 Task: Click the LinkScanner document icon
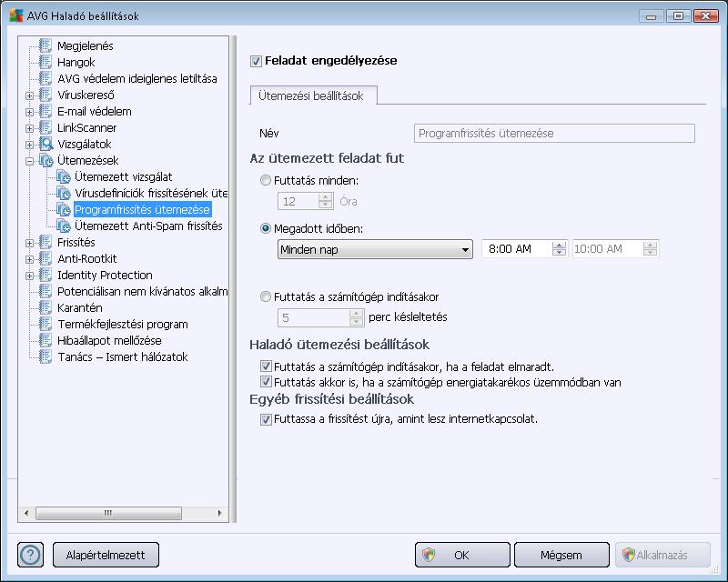tap(45, 127)
